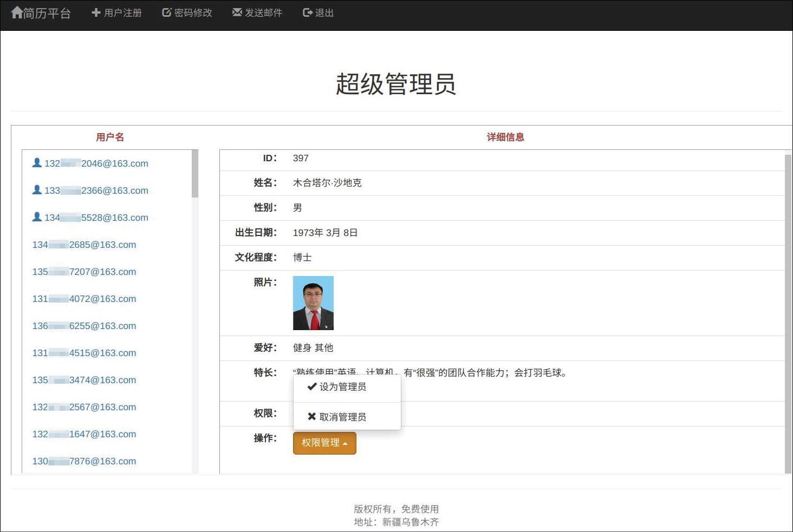Viewport: 793px width, 532px height.
Task: Select the user ending 7207@163.com
Action: pyautogui.click(x=84, y=272)
